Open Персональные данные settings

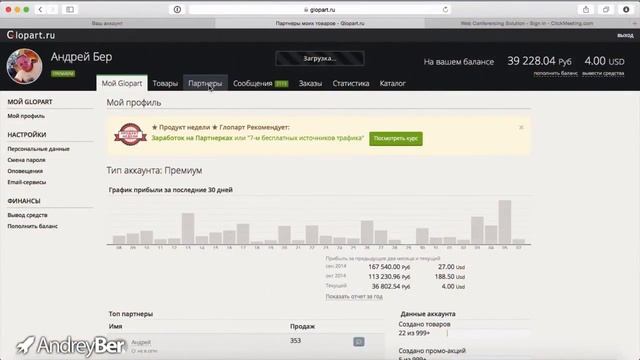[x=38, y=149]
